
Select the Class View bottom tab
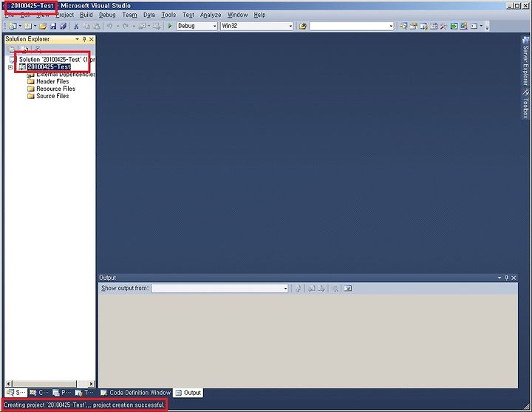click(x=39, y=393)
